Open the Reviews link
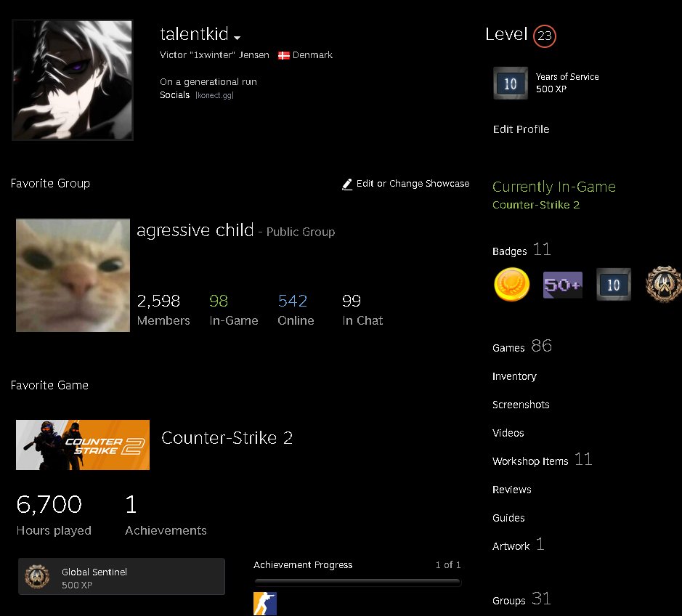Viewport: 682px width, 616px height. [511, 490]
